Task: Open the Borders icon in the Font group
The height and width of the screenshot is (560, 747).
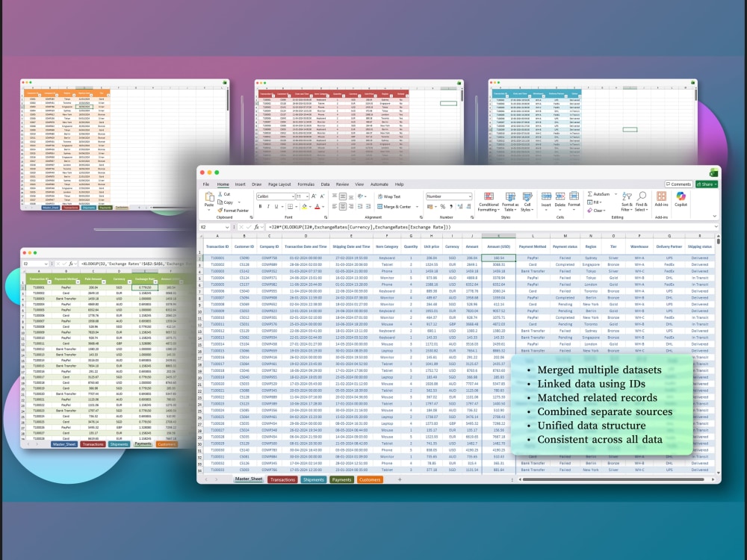Action: coord(290,207)
